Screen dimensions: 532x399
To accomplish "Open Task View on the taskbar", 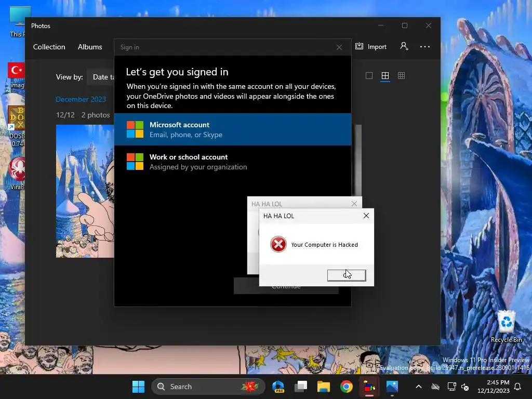I will point(301,387).
